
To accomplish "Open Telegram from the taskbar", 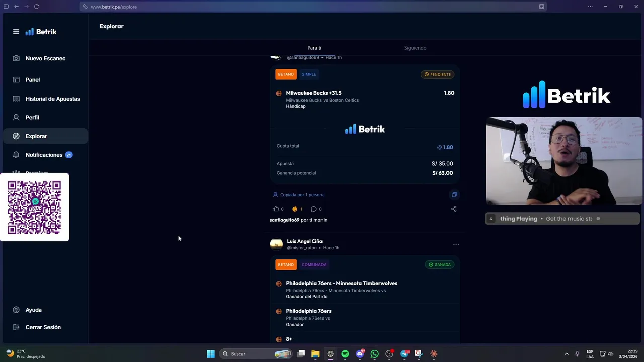I will pos(405,354).
